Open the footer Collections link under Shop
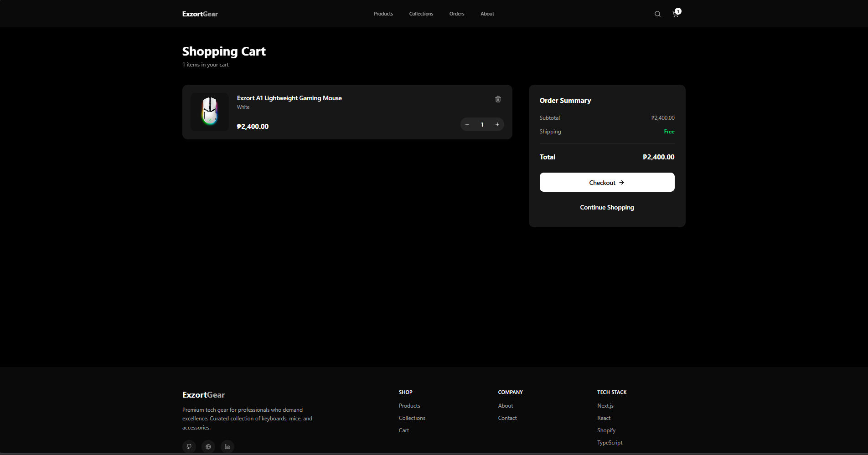This screenshot has height=455, width=868. click(412, 418)
